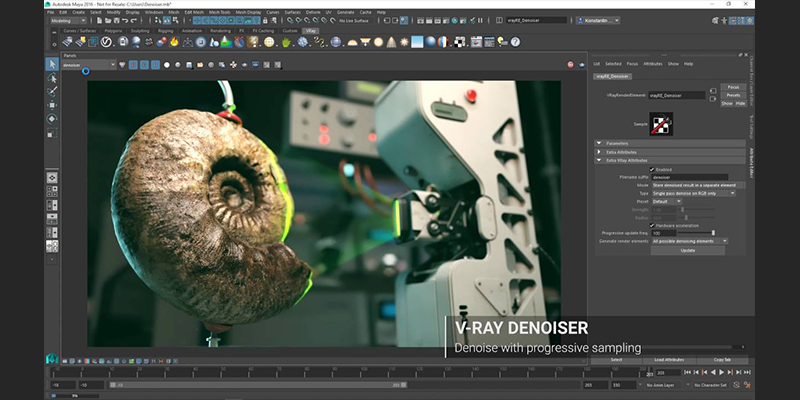Click the flame shelf icon on VRay shelf
Viewport: 800px width, 400px height.
[x=174, y=42]
